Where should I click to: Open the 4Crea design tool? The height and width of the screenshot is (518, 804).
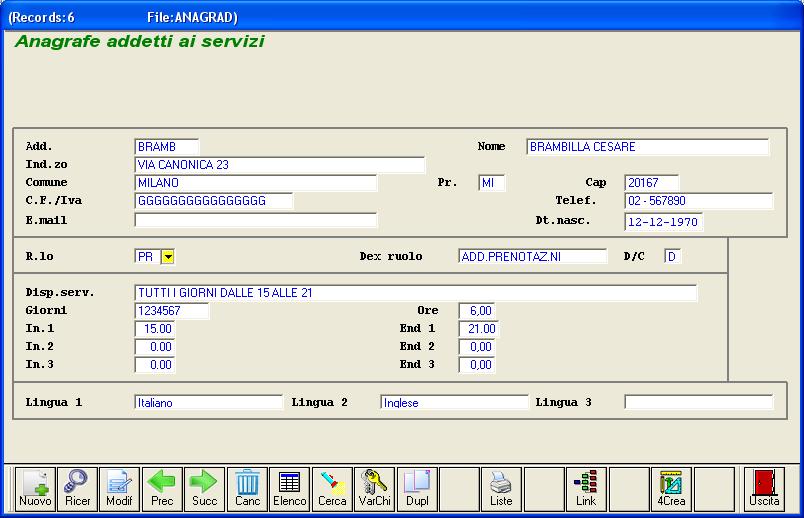(x=671, y=489)
